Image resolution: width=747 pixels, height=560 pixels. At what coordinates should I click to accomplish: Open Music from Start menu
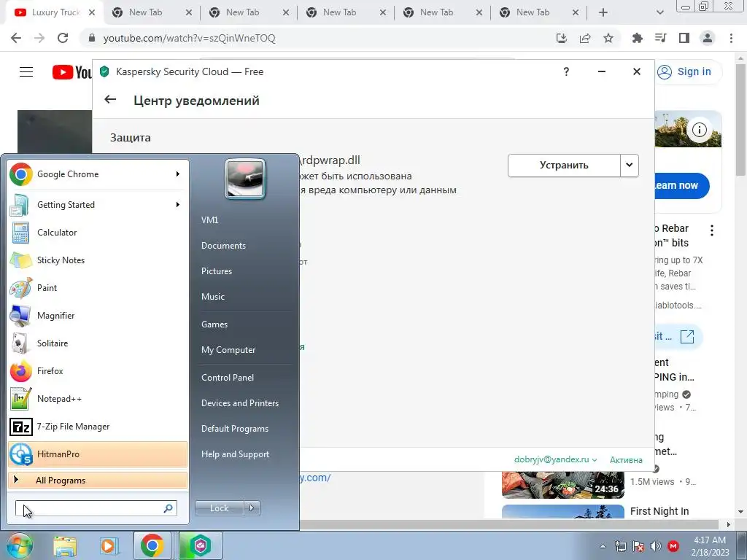pos(212,297)
